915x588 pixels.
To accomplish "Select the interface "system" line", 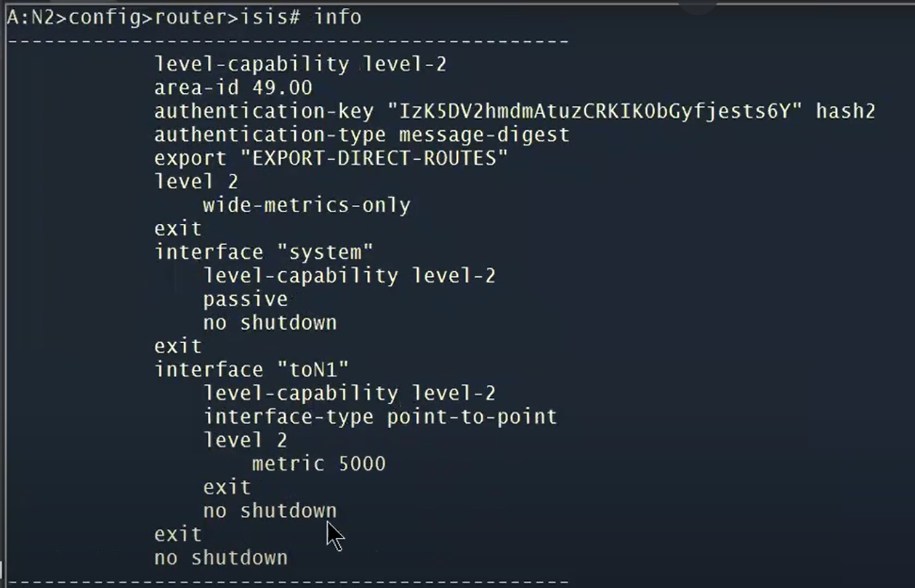I will (x=263, y=252).
